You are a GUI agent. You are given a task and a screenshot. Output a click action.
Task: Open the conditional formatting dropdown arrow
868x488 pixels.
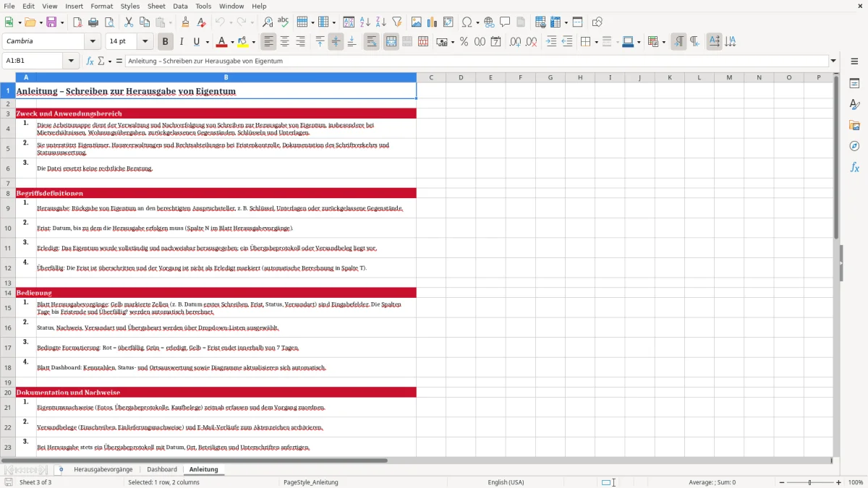coord(663,42)
